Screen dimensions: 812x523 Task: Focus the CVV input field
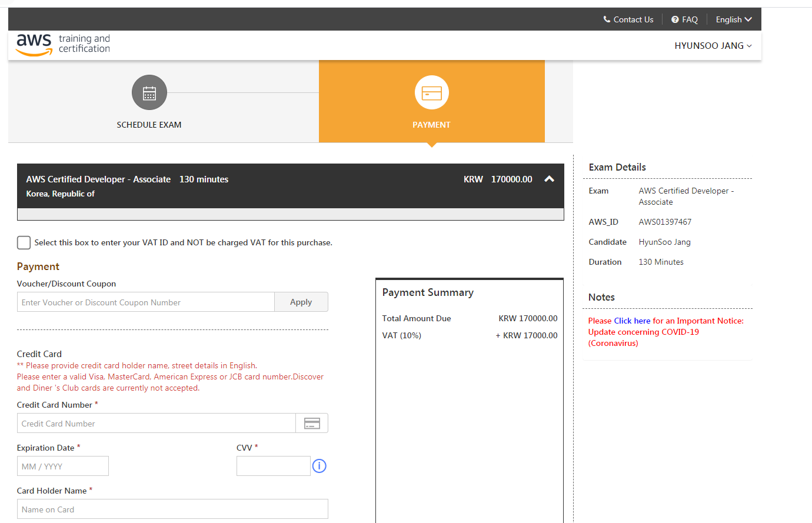(x=274, y=466)
